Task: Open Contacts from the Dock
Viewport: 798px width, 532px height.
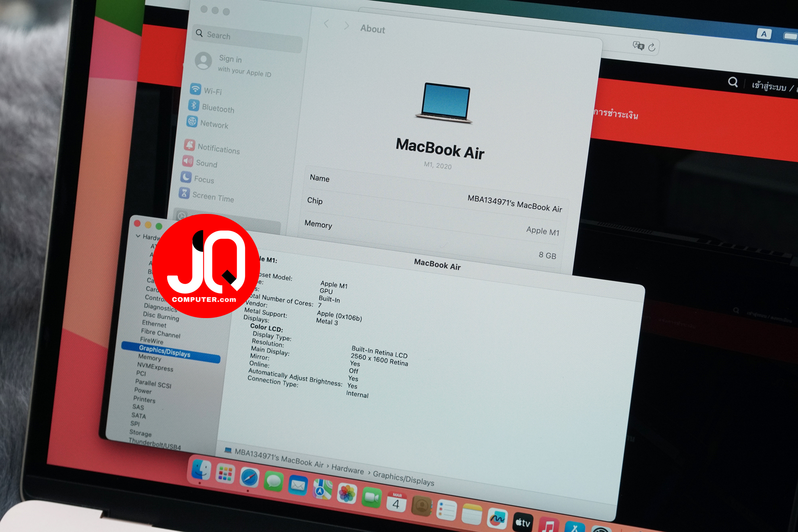Action: click(422, 506)
